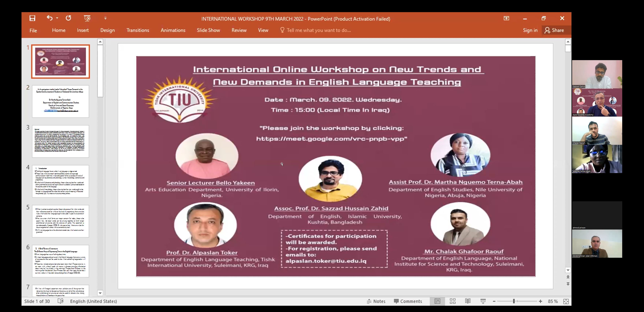The height and width of the screenshot is (312, 644).
Task: Fit slide to current window
Action: pyautogui.click(x=566, y=301)
